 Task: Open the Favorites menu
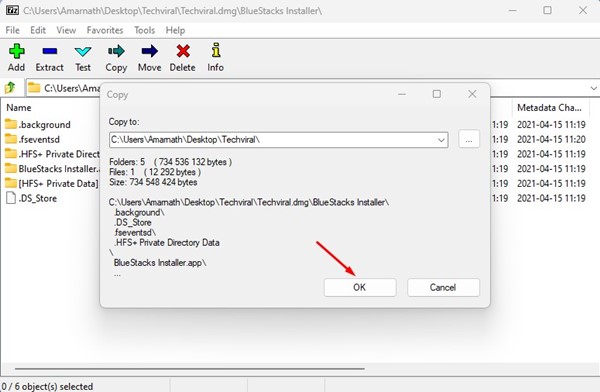coord(105,30)
